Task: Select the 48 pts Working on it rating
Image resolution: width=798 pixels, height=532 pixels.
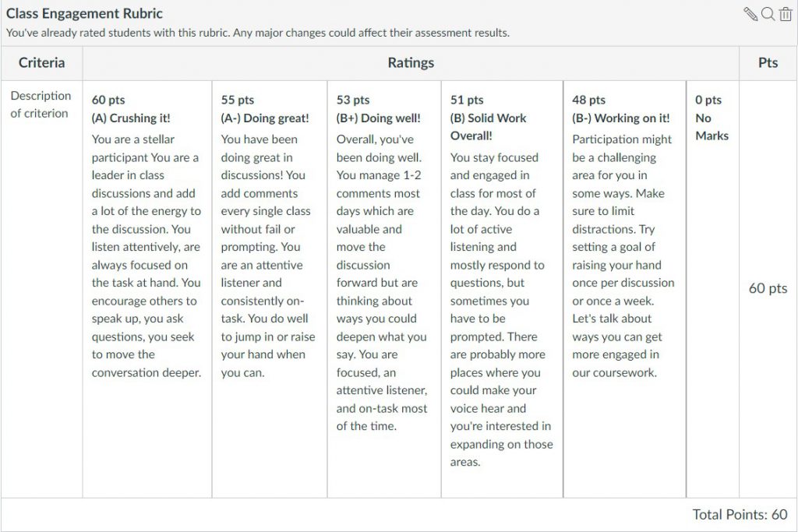Action: click(624, 289)
